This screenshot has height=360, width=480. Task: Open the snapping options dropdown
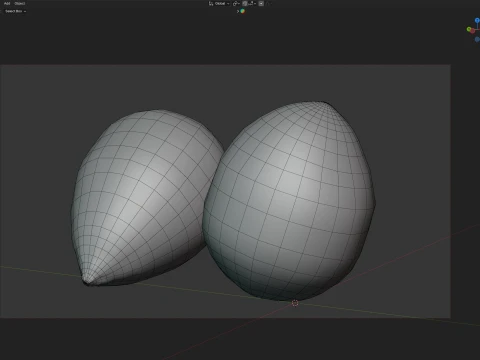coord(252,4)
